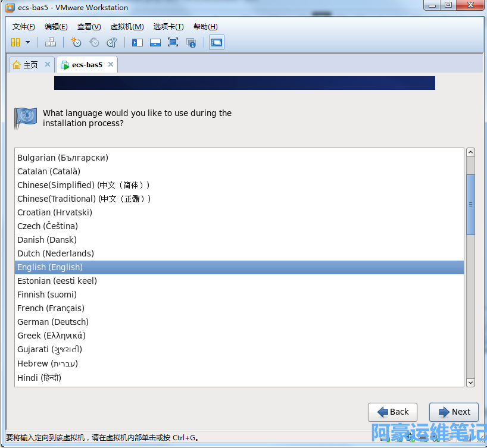
Task: Take a snapshot of the virtual machine
Action: [76, 42]
